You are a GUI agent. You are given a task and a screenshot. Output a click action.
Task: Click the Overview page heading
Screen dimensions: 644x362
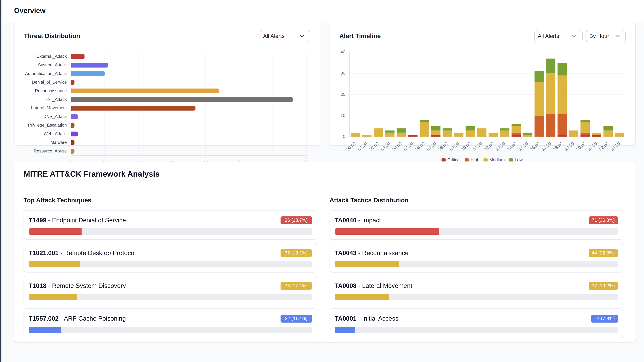point(30,11)
